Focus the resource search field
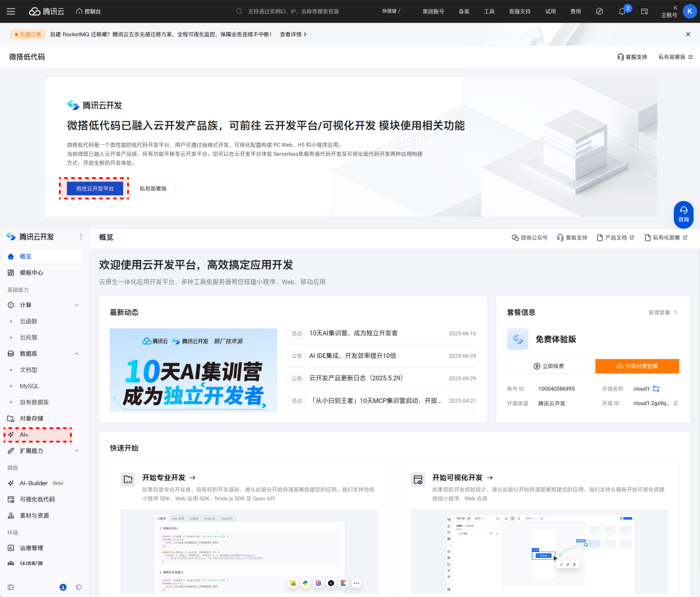The height and width of the screenshot is (597, 700). (308, 11)
